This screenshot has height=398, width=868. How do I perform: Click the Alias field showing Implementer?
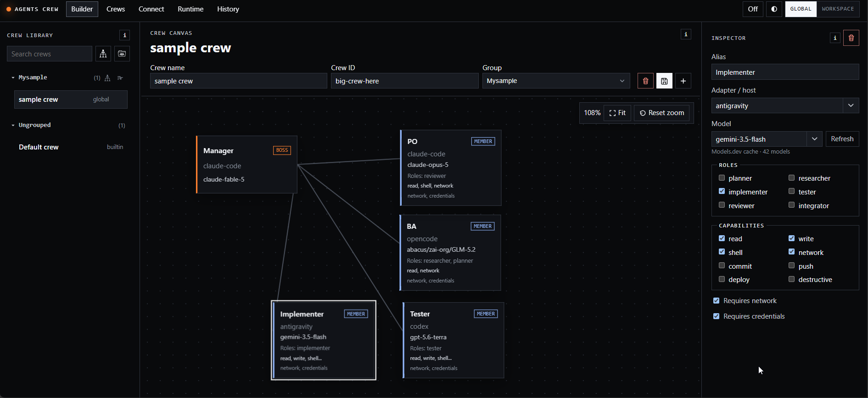785,72
